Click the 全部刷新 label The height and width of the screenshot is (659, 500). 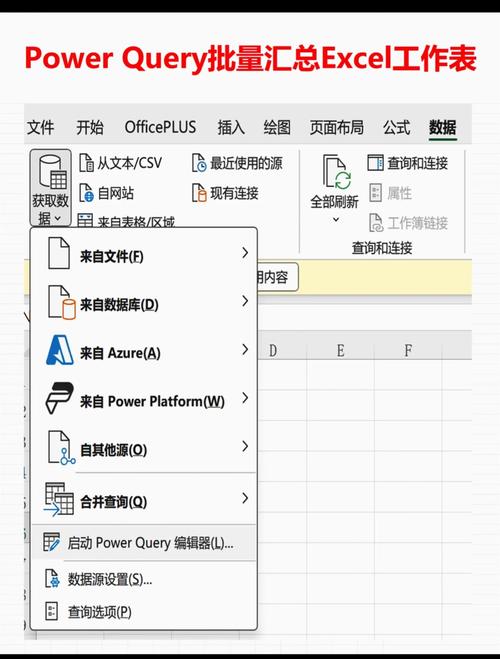click(x=334, y=202)
